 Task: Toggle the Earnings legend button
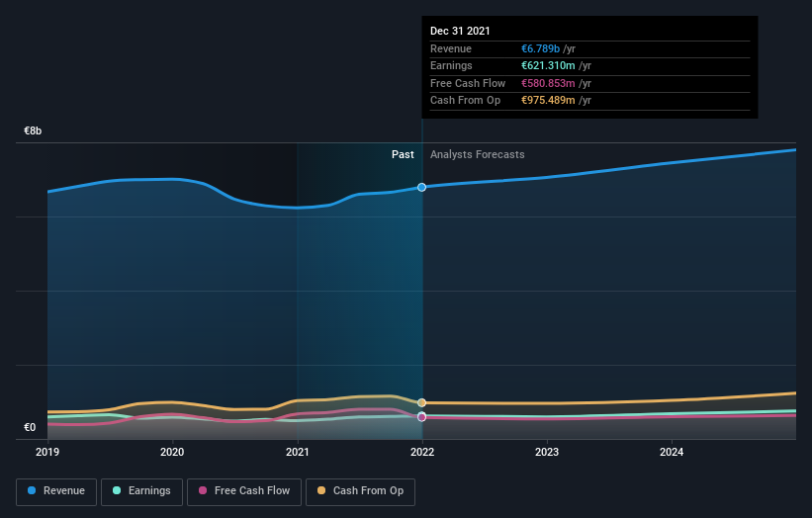(x=141, y=491)
